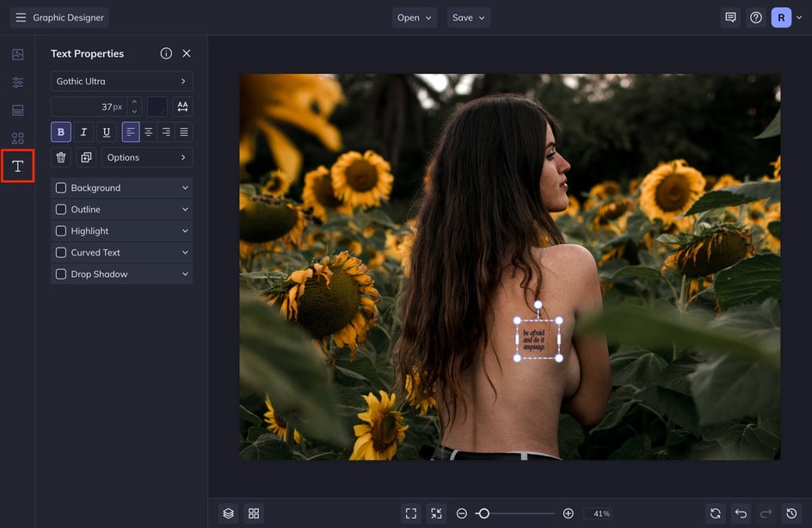Enable the Drop Shadow checkbox

(x=61, y=274)
